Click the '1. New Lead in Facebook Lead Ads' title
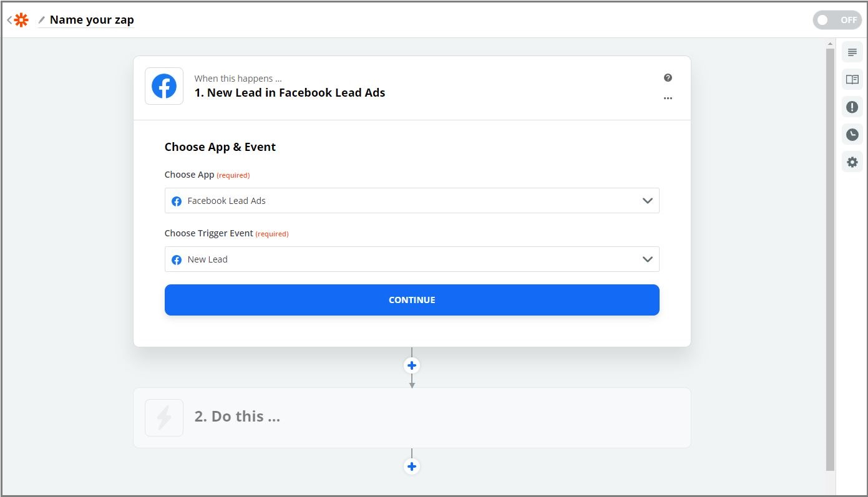The height and width of the screenshot is (497, 868). pyautogui.click(x=290, y=93)
